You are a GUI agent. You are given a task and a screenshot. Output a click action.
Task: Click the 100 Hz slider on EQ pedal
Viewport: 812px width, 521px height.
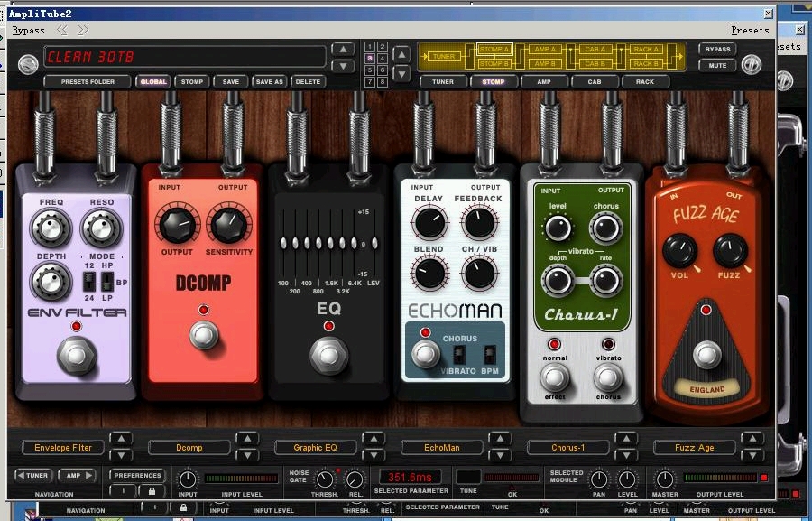(x=283, y=243)
